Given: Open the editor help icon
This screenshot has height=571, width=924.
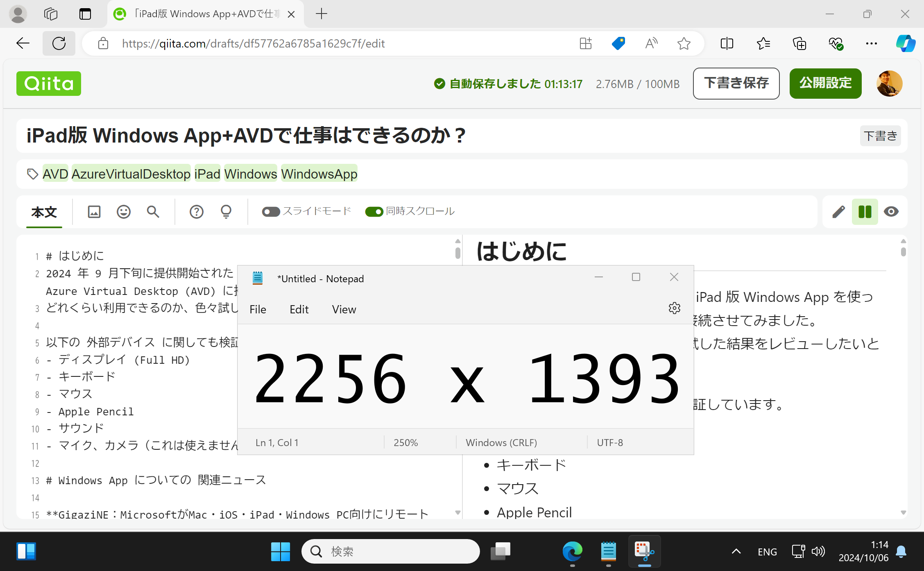Looking at the screenshot, I should [x=196, y=212].
